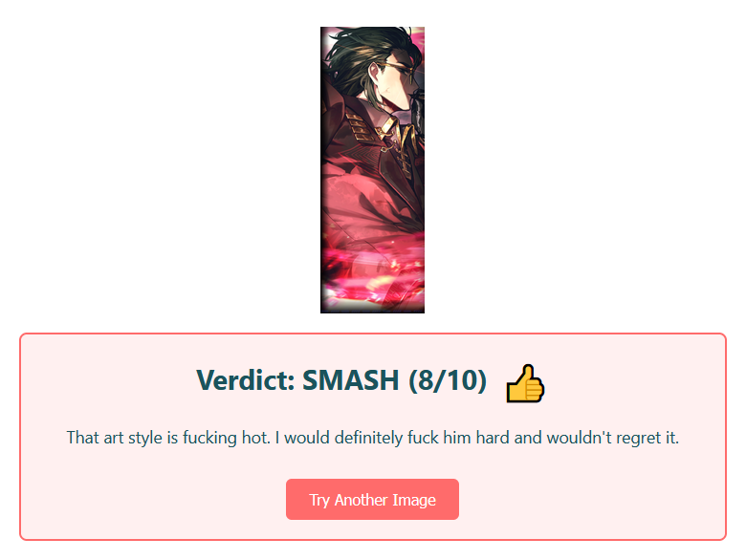Click the thumbs-up emoji icon
The width and height of the screenshot is (746, 560).
(525, 383)
